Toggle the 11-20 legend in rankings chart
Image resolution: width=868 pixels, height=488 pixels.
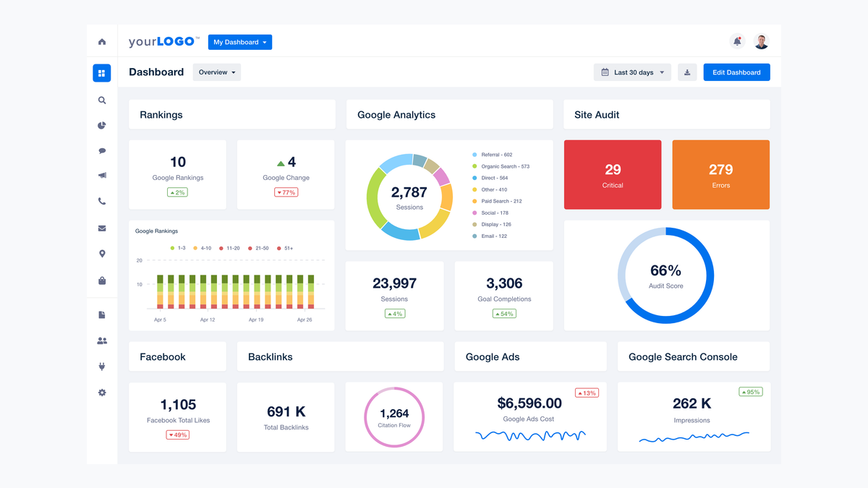pos(230,248)
